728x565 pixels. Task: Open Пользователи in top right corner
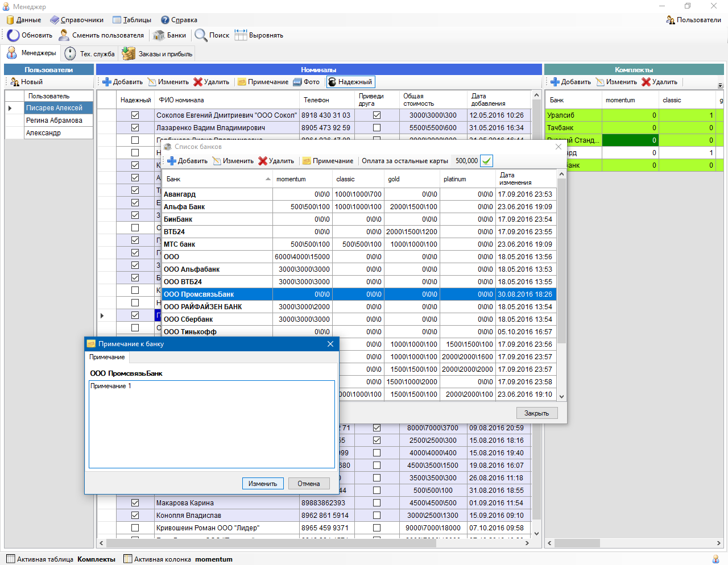click(693, 20)
